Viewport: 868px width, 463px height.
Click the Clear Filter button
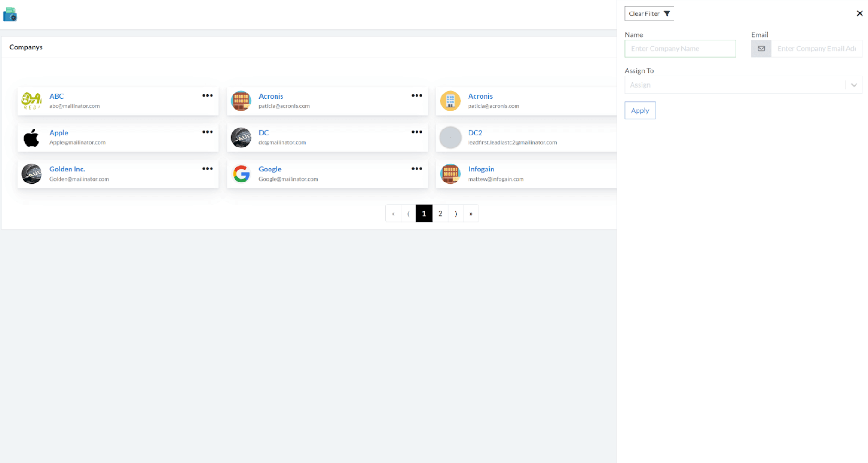click(649, 13)
